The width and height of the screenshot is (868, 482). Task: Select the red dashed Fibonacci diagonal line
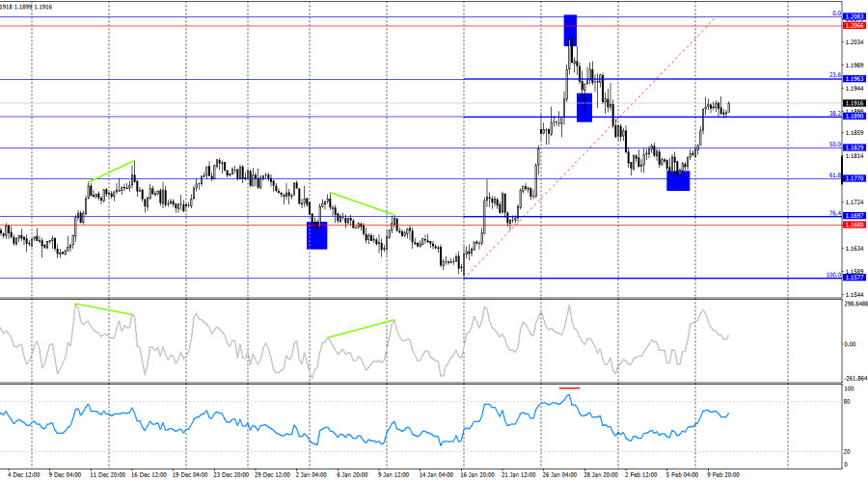pyautogui.click(x=590, y=147)
